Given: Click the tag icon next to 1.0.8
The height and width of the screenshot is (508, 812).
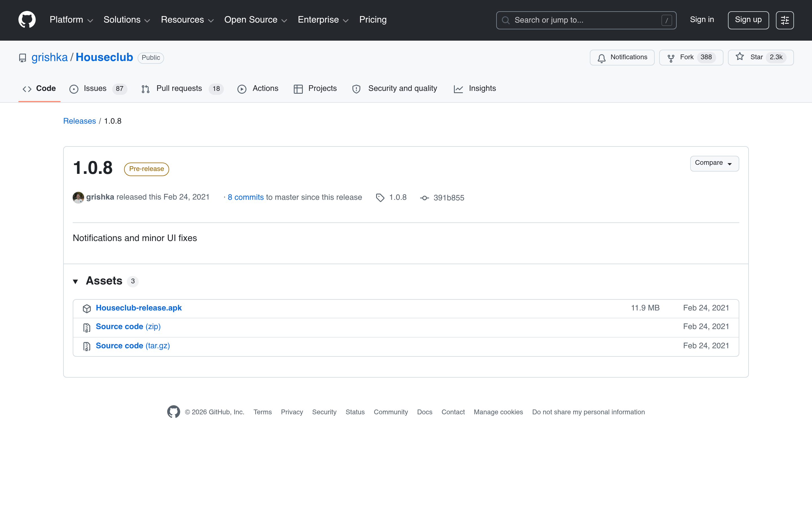Looking at the screenshot, I should point(380,198).
